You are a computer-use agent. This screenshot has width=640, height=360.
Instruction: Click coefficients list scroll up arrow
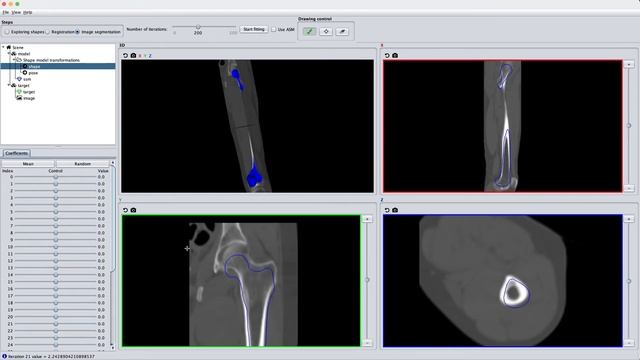[x=113, y=163]
